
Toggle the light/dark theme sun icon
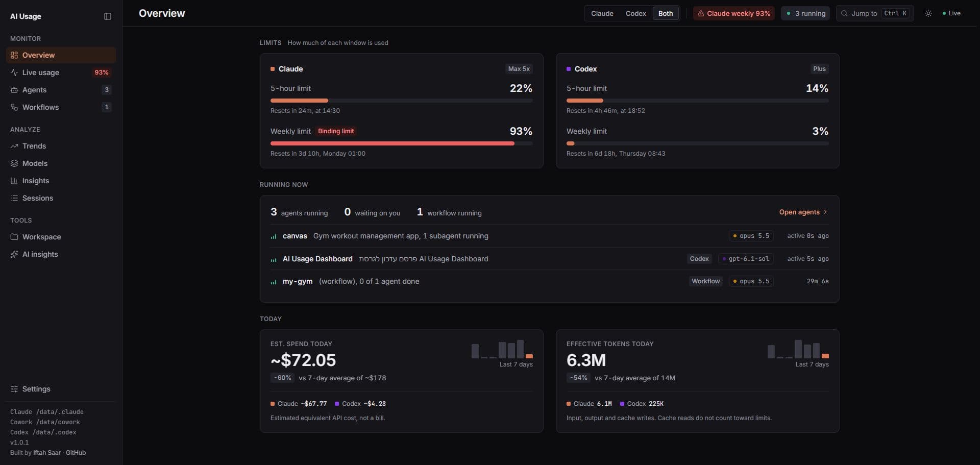click(x=928, y=13)
